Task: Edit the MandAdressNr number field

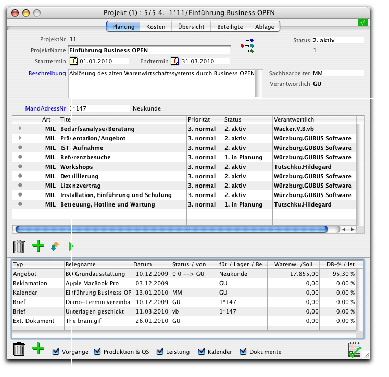Action: (x=99, y=108)
